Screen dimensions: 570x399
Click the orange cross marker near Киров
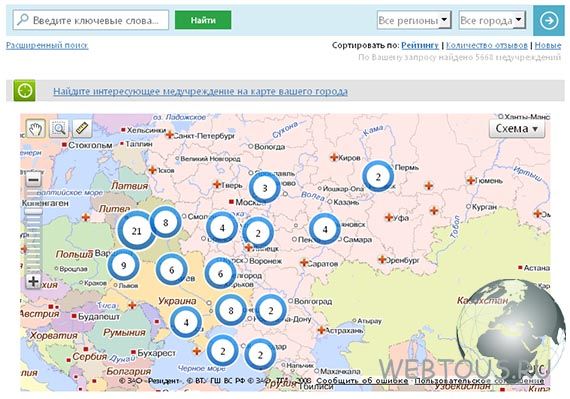point(334,157)
